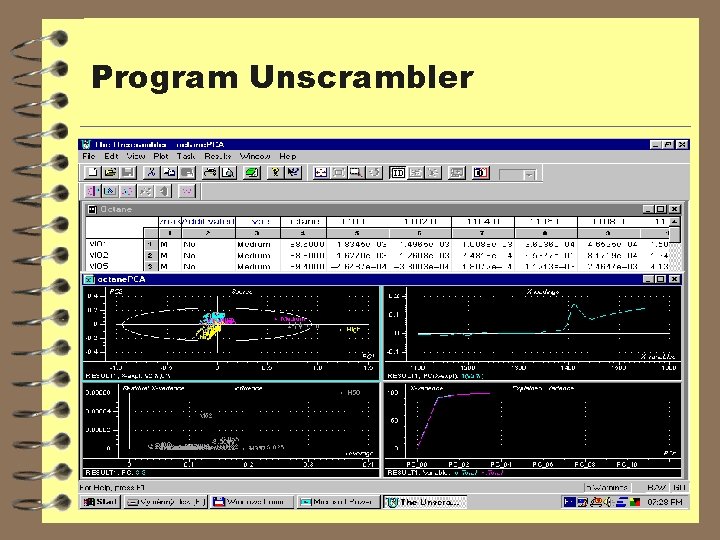Click the green toolbar icon
This screenshot has width=720, height=540.
click(252, 173)
